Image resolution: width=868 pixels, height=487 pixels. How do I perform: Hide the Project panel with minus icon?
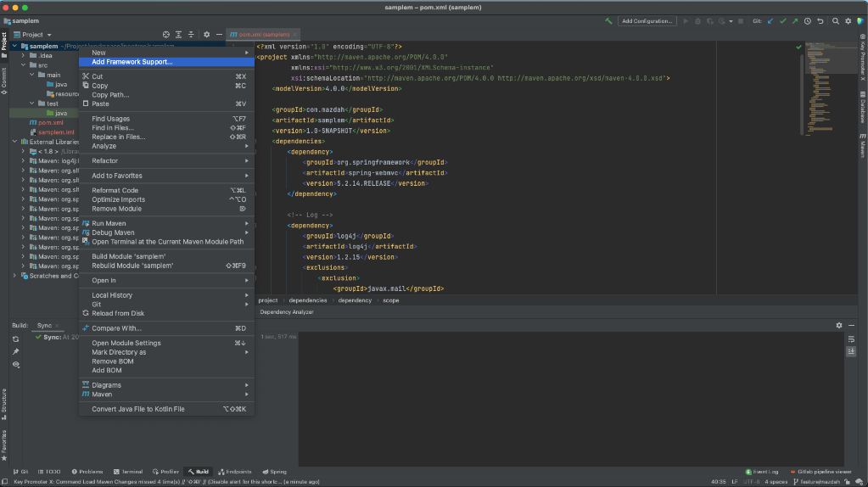tap(219, 34)
